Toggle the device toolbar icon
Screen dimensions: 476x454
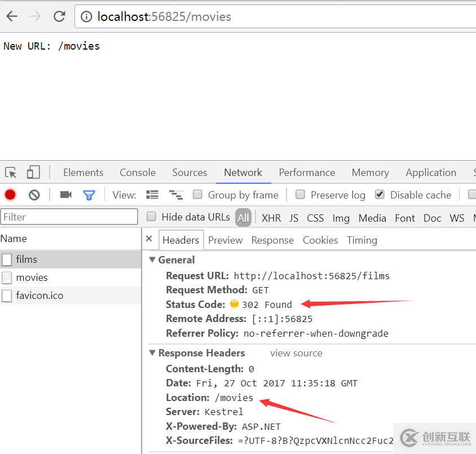(33, 173)
